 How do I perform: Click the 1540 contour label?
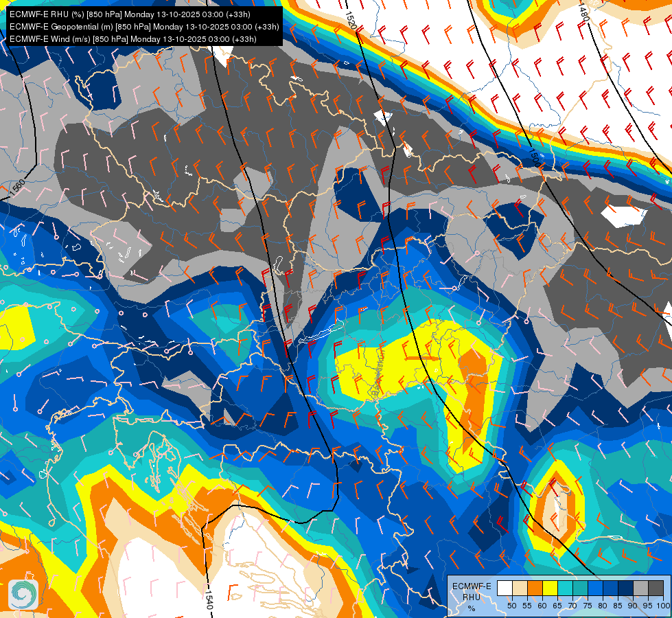click(209, 599)
